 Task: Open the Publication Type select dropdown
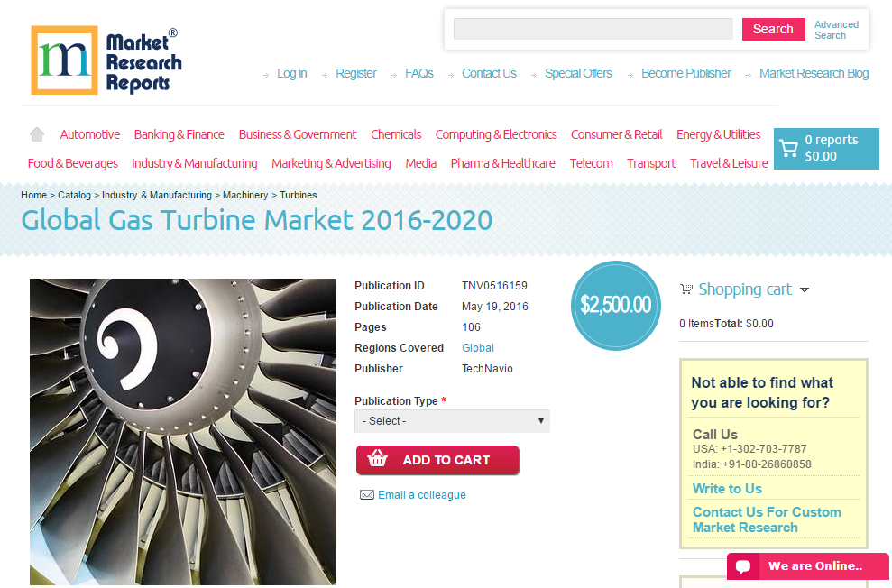pyautogui.click(x=452, y=421)
